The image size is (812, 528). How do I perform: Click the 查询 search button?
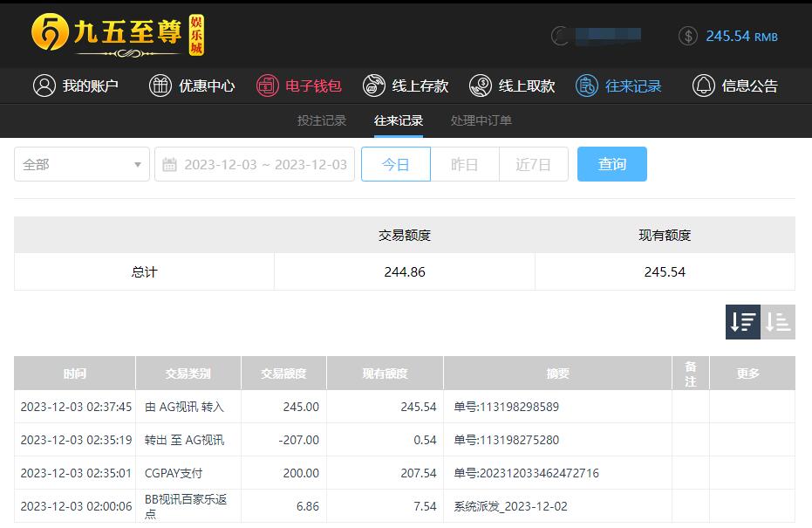tap(611, 164)
